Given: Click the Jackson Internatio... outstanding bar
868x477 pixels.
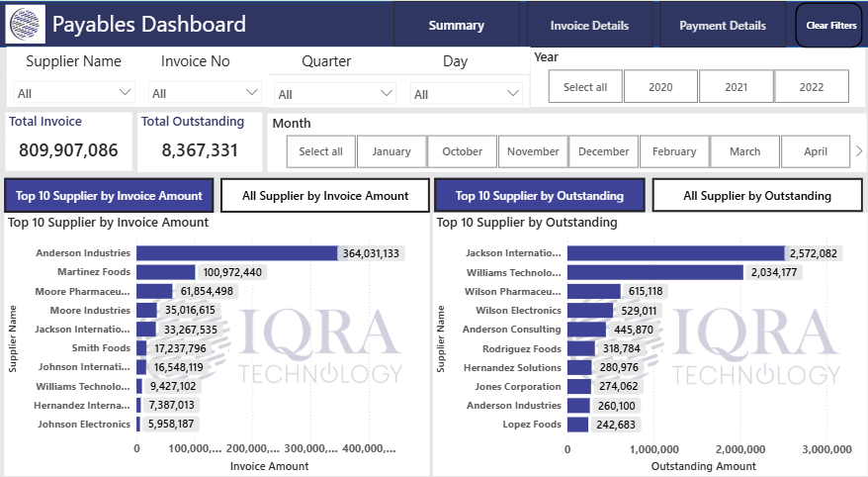Looking at the screenshot, I should (676, 253).
